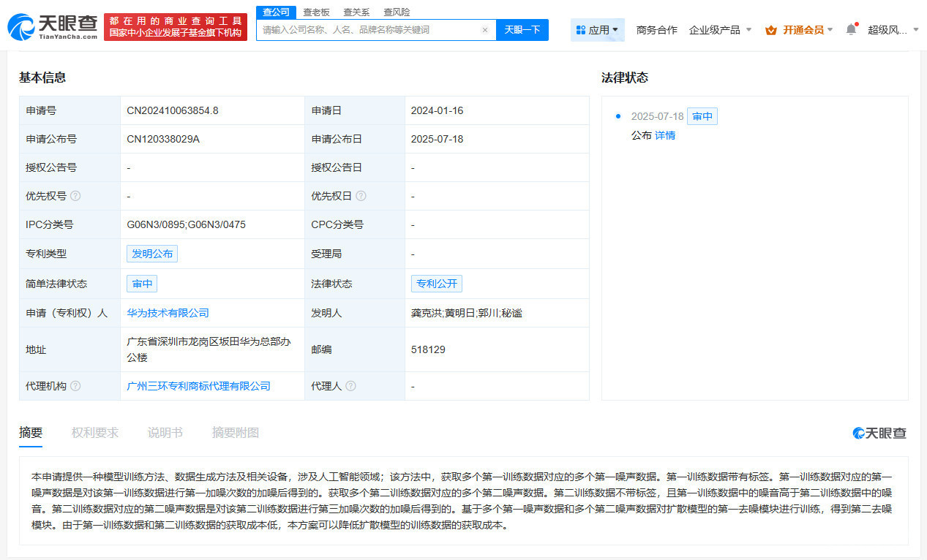Click postal code 518129
This screenshot has height=560, width=927.
pos(428,349)
